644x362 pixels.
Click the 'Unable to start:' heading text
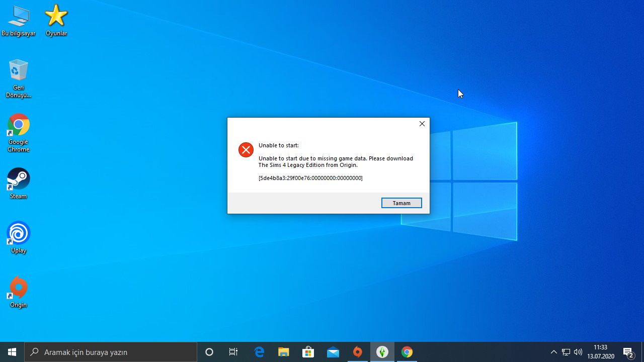coord(279,145)
